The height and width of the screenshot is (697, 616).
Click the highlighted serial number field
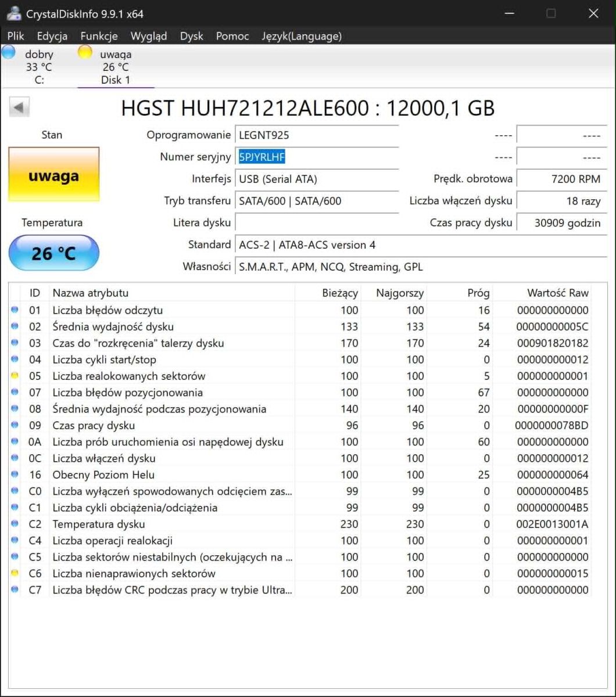click(317, 157)
